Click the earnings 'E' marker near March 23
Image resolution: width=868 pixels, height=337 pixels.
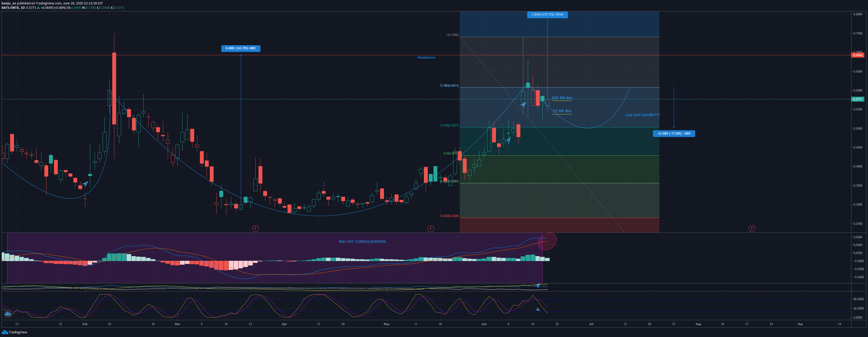click(255, 228)
